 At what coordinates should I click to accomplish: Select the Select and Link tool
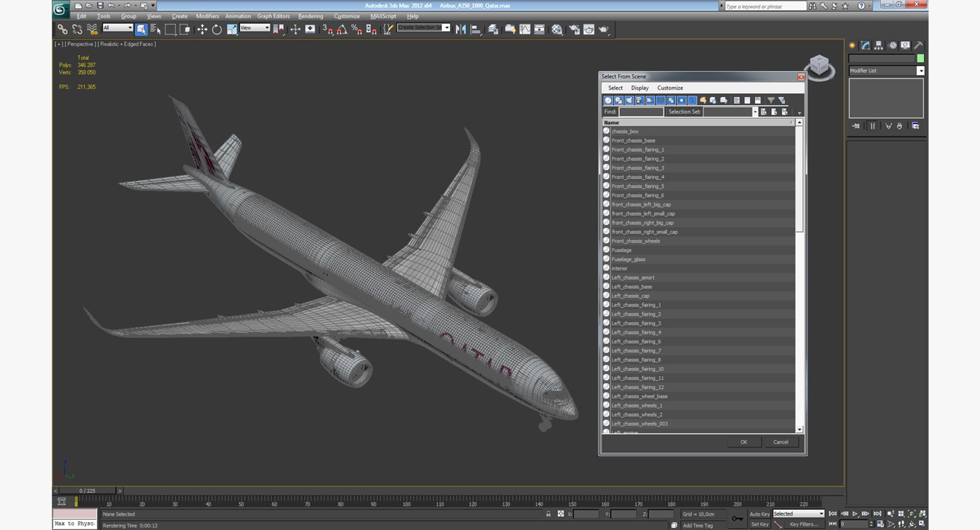(62, 30)
